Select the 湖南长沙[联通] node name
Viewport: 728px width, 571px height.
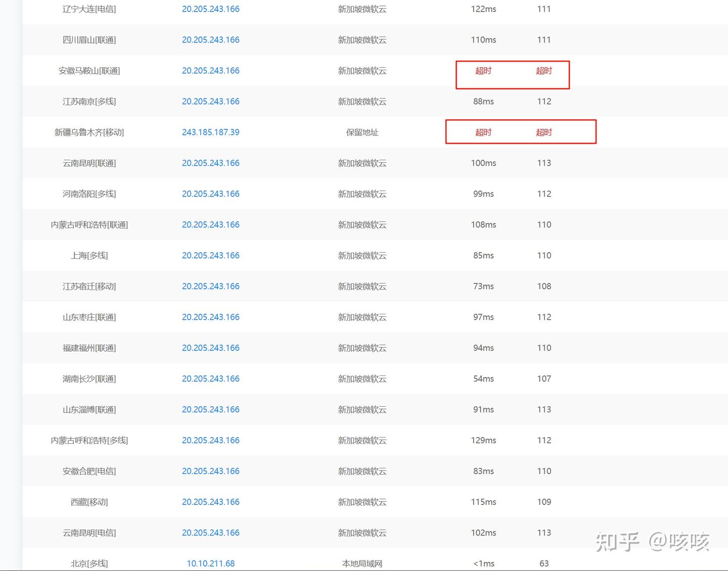pyautogui.click(x=89, y=379)
